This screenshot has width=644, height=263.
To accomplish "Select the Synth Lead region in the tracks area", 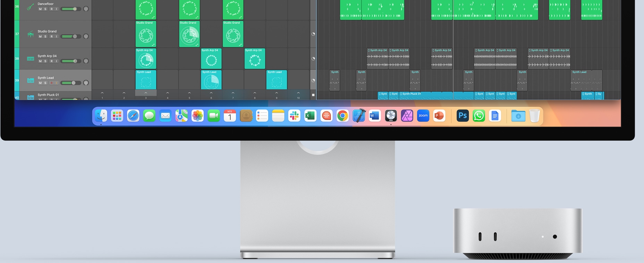I will (x=586, y=80).
